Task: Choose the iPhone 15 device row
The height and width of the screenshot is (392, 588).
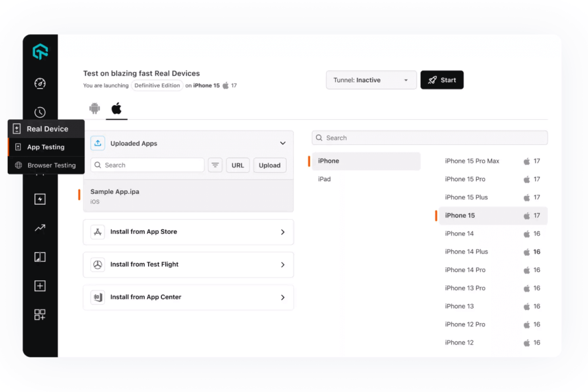Action: [x=493, y=216]
